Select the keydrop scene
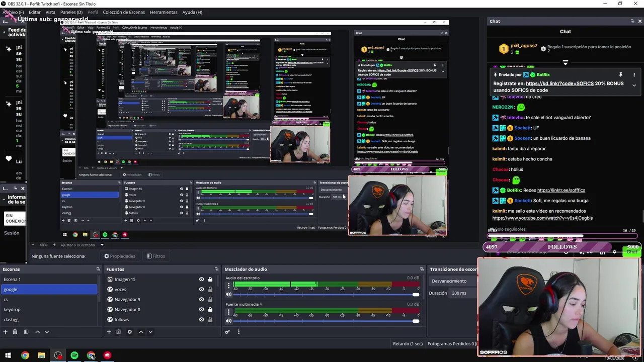This screenshot has height=362, width=644. point(49,310)
